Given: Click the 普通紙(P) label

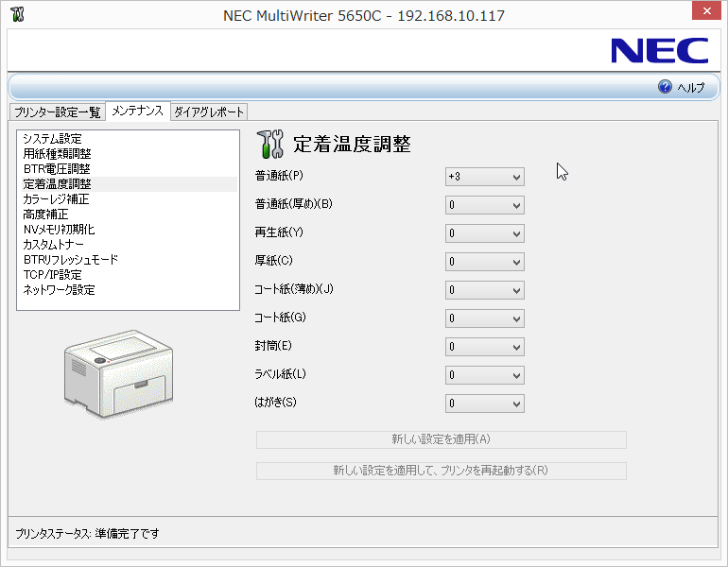Looking at the screenshot, I should pyautogui.click(x=279, y=176).
